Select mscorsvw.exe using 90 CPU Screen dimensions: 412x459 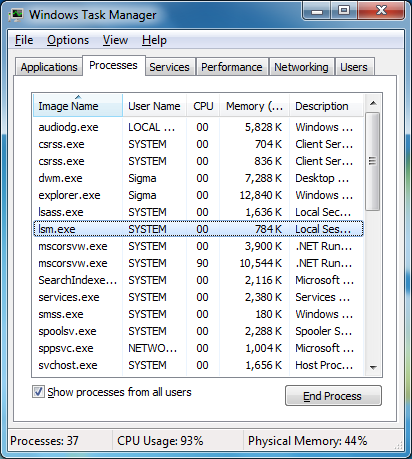pos(198,263)
